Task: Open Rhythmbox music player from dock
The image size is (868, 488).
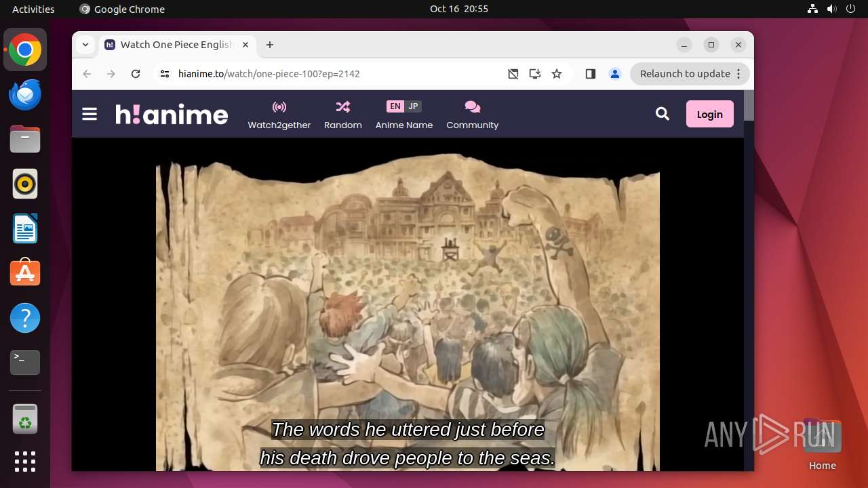Action: click(x=25, y=184)
